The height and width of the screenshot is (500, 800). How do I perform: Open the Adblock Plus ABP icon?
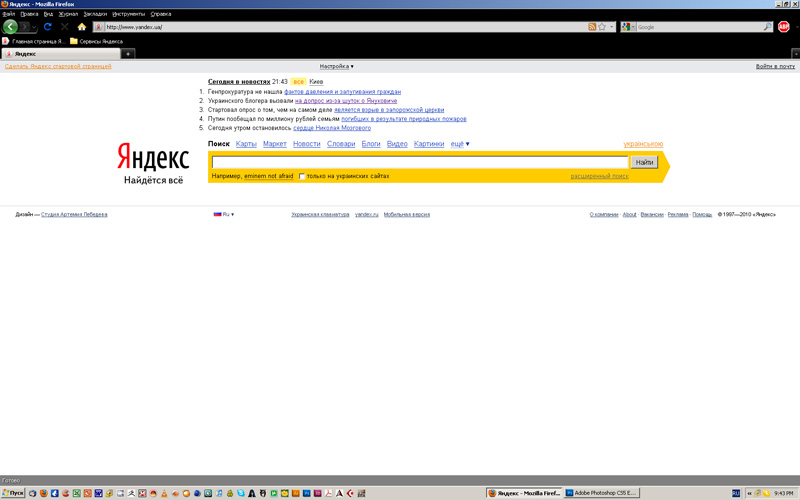click(x=784, y=27)
